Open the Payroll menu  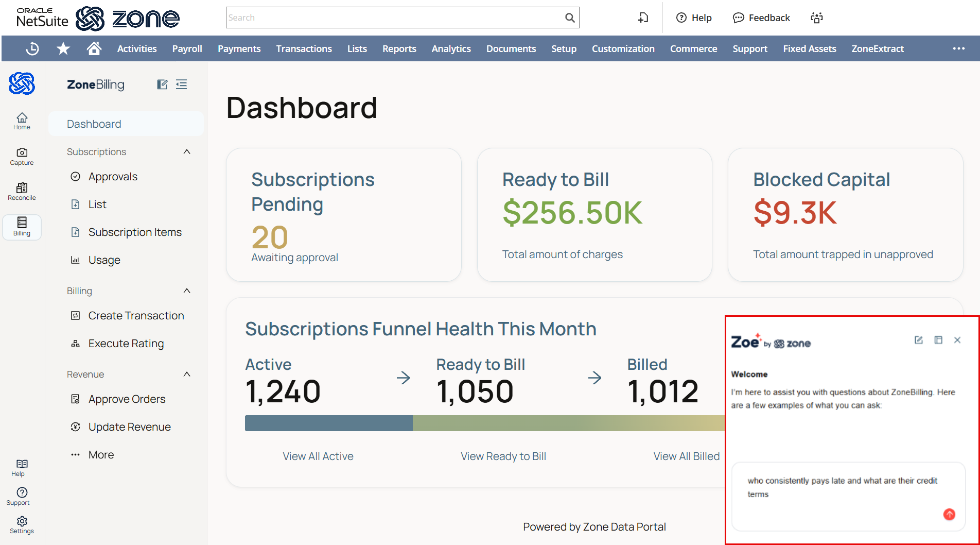187,48
